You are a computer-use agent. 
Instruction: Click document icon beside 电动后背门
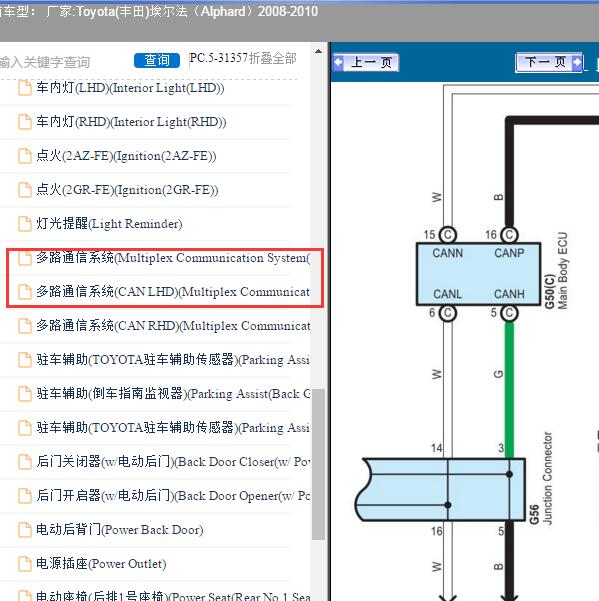pyautogui.click(x=25, y=530)
